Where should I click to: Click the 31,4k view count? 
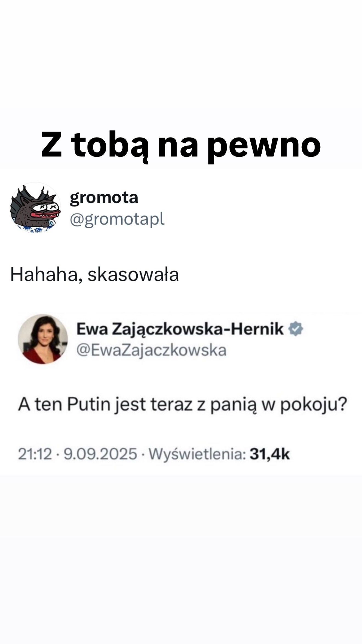tap(270, 454)
